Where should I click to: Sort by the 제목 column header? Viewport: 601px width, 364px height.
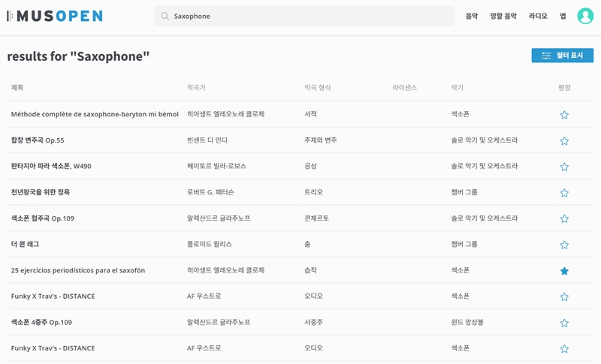(x=17, y=88)
